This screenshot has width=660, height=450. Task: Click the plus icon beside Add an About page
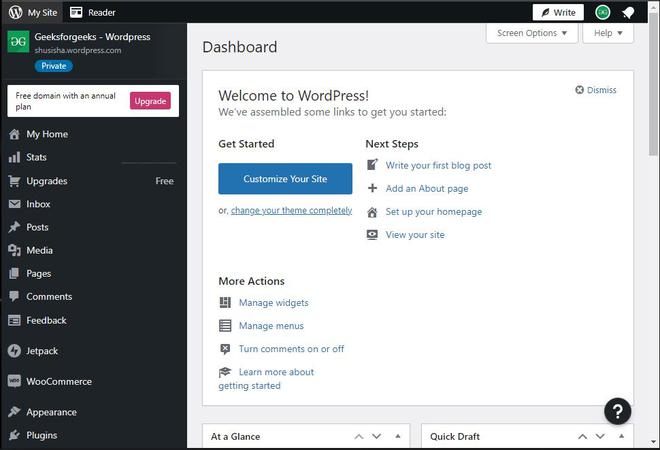point(372,188)
